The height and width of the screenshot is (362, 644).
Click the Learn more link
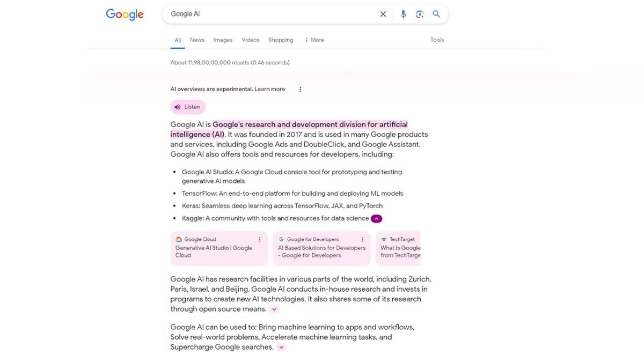pos(270,90)
